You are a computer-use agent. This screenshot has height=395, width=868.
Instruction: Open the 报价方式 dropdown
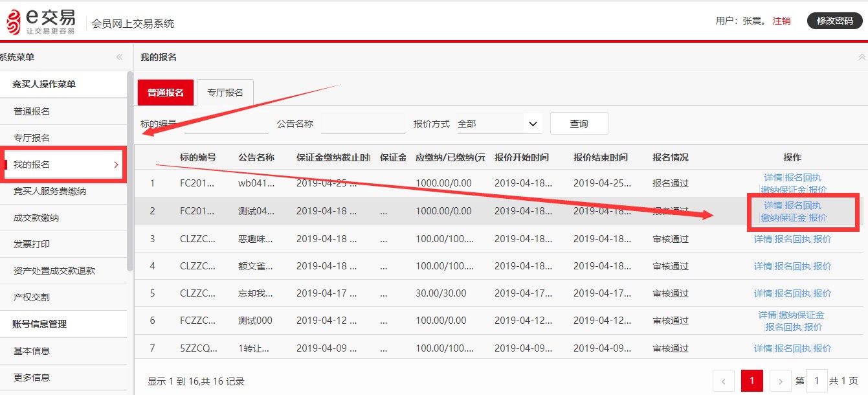(x=499, y=124)
